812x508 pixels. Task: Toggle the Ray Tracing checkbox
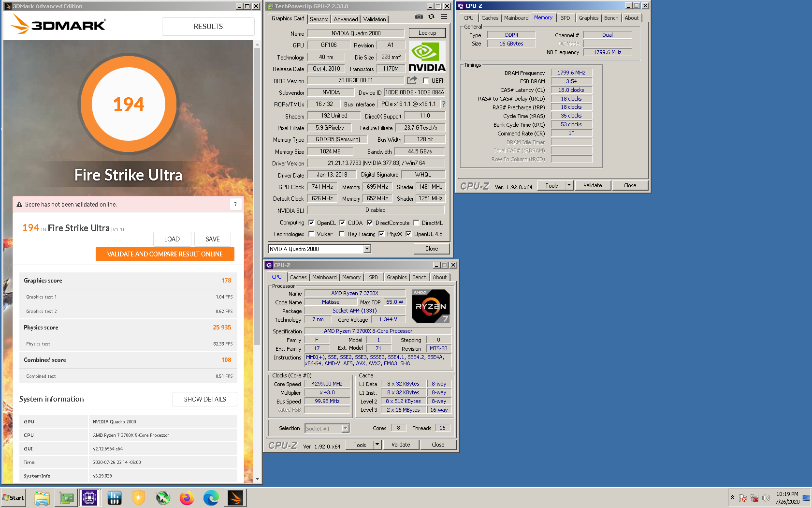click(x=342, y=234)
